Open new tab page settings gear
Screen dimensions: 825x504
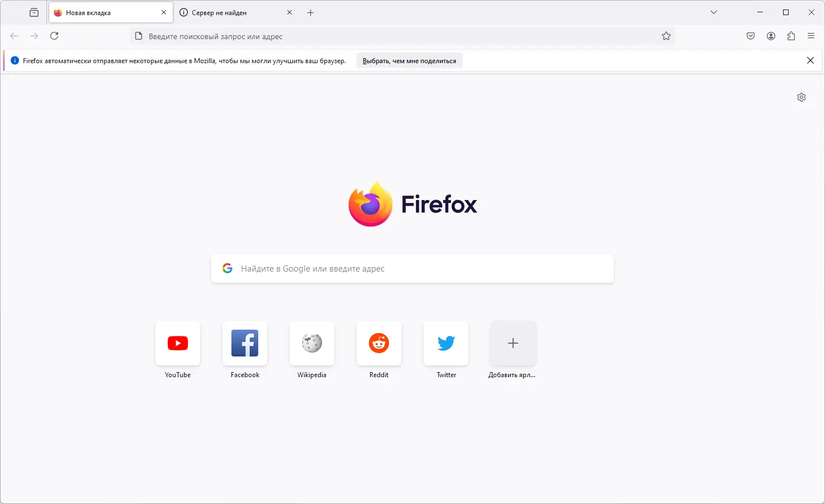point(802,97)
